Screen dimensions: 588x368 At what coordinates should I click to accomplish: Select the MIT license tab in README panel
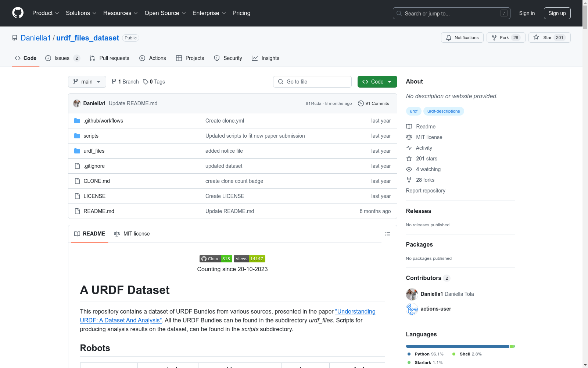pyautogui.click(x=132, y=234)
